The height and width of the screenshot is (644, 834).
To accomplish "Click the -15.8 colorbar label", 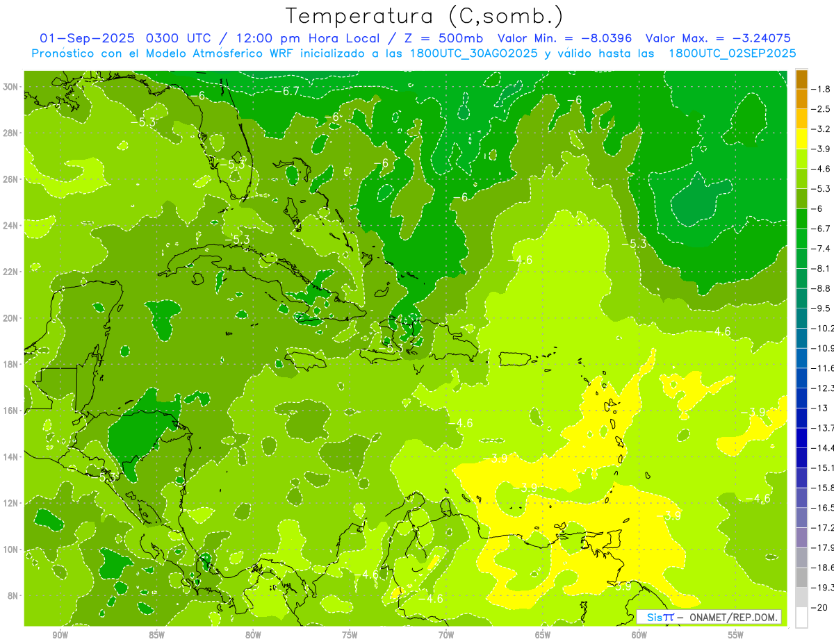I will coord(822,488).
